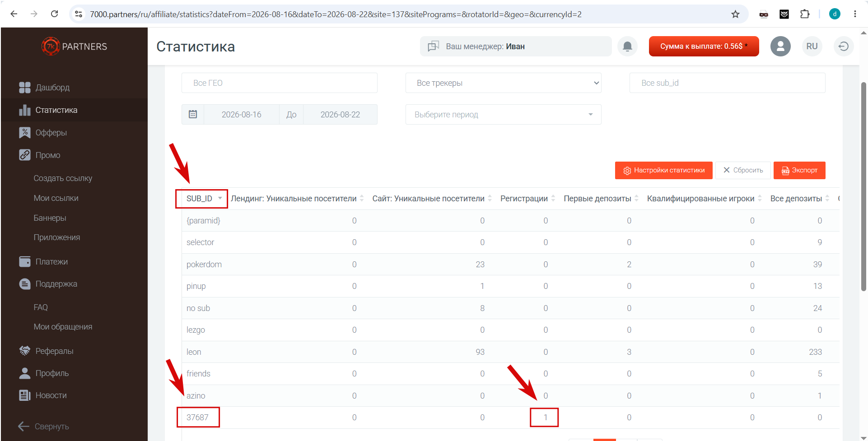Click the Офферы percent icon
This screenshot has width=868, height=441.
25,132
